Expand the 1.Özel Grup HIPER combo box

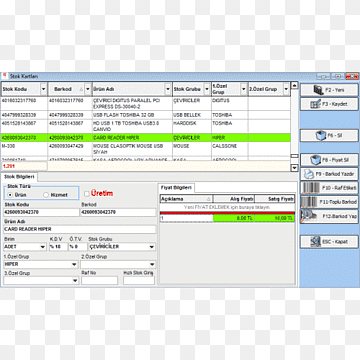coord(74,264)
